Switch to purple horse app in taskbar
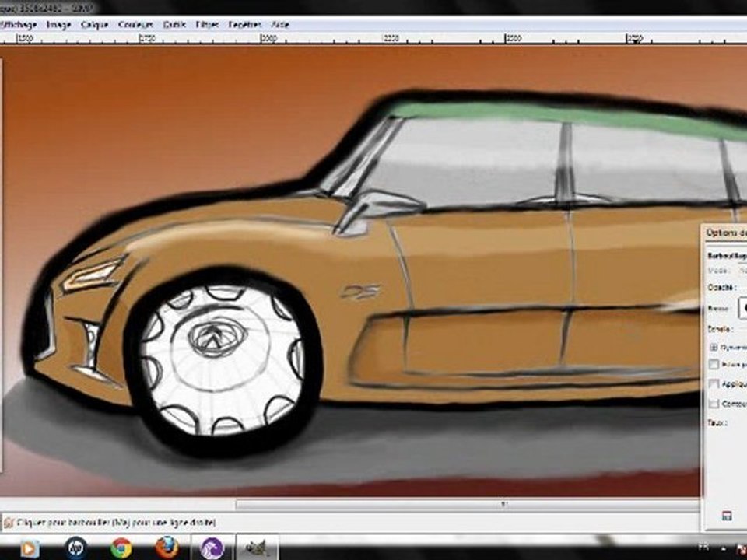This screenshot has height=560, width=747. pyautogui.click(x=212, y=548)
